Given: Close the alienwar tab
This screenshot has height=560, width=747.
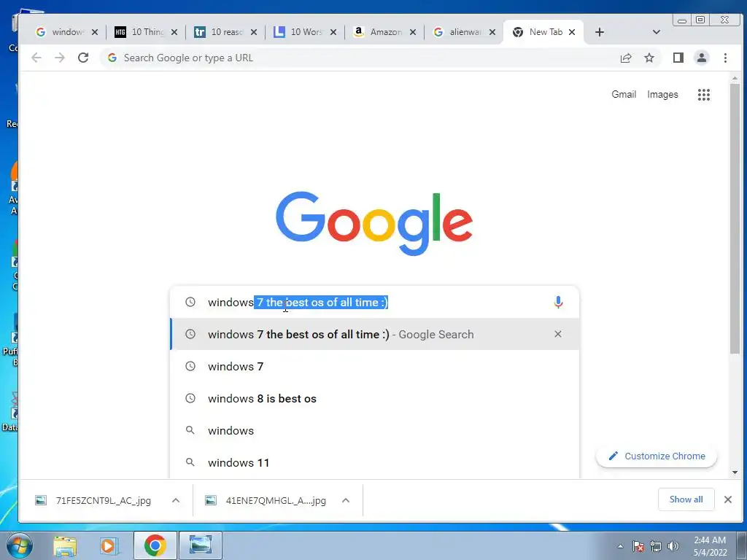Looking at the screenshot, I should point(492,32).
